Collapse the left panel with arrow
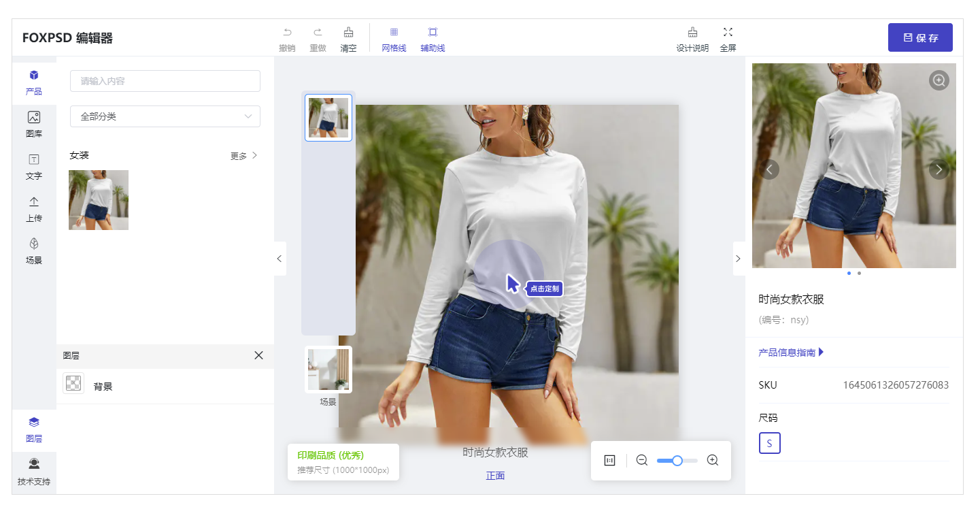 280,259
